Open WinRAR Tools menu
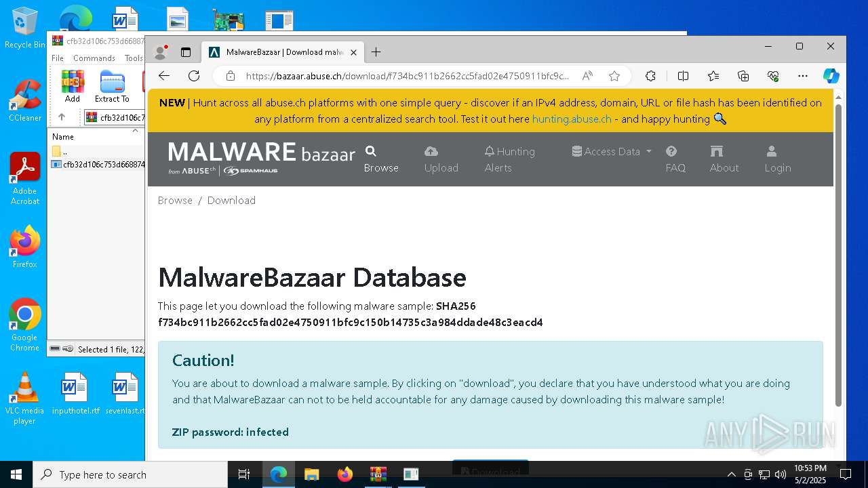 pos(134,58)
